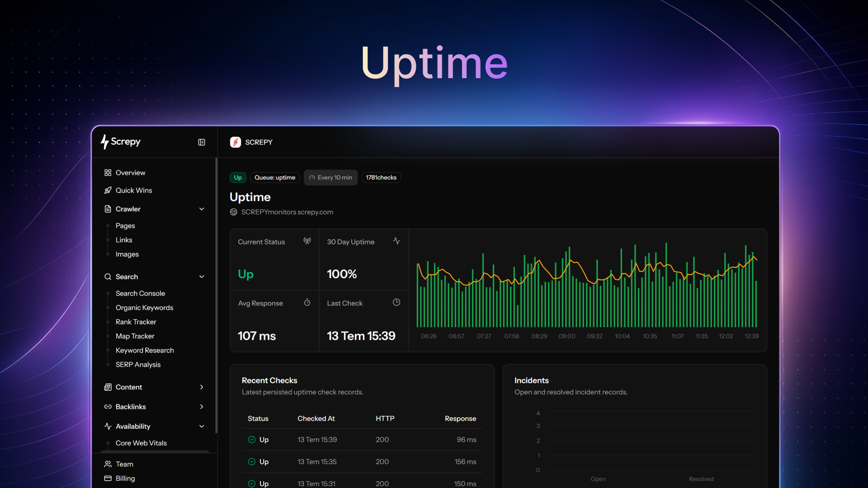Click the Availability pulse icon in sidebar

tap(108, 426)
